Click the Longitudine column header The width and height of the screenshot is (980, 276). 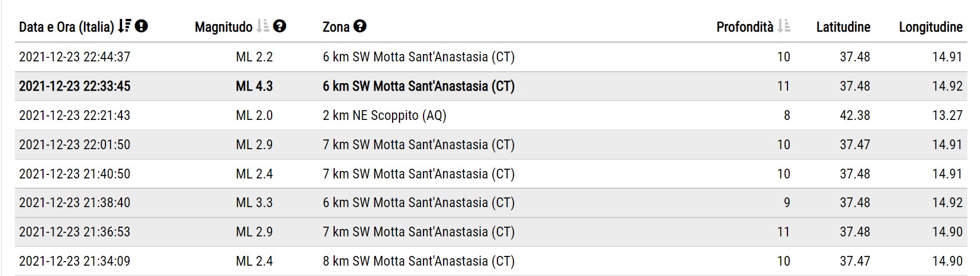pos(931,27)
